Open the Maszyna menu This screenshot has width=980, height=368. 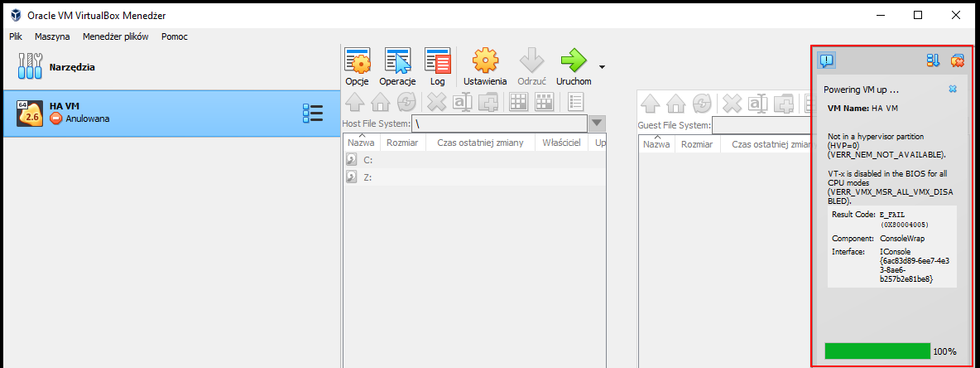[x=52, y=36]
